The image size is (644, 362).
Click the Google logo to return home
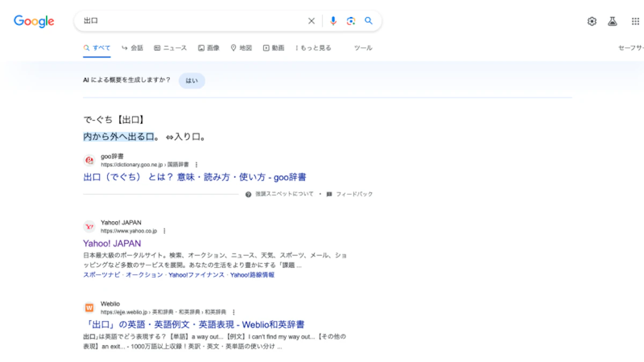coord(33,21)
